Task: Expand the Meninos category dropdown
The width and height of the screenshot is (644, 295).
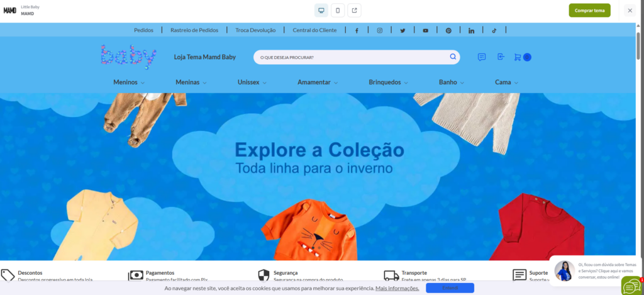Action: pos(129,82)
